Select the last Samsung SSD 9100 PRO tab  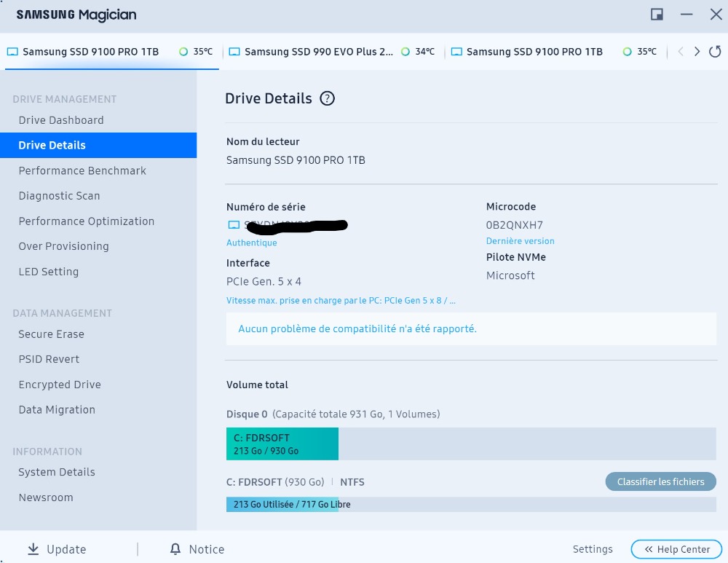click(x=534, y=52)
